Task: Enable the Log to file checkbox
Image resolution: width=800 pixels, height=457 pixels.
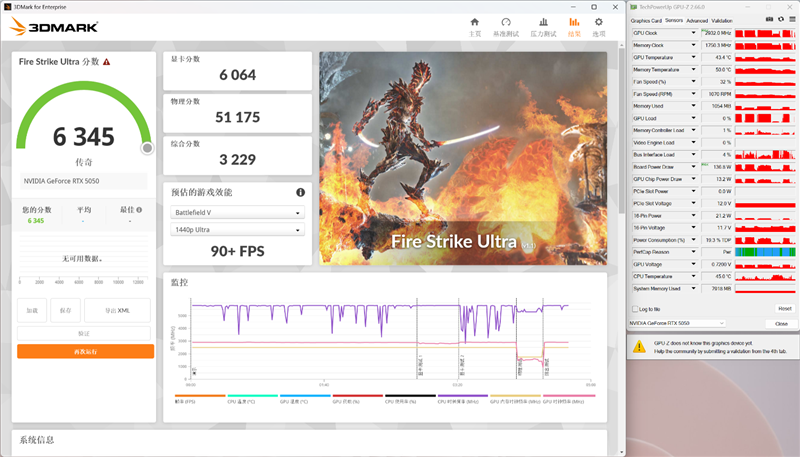Action: [633, 309]
